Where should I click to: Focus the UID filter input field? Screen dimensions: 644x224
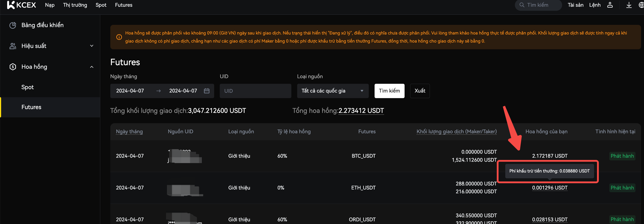[x=255, y=91]
